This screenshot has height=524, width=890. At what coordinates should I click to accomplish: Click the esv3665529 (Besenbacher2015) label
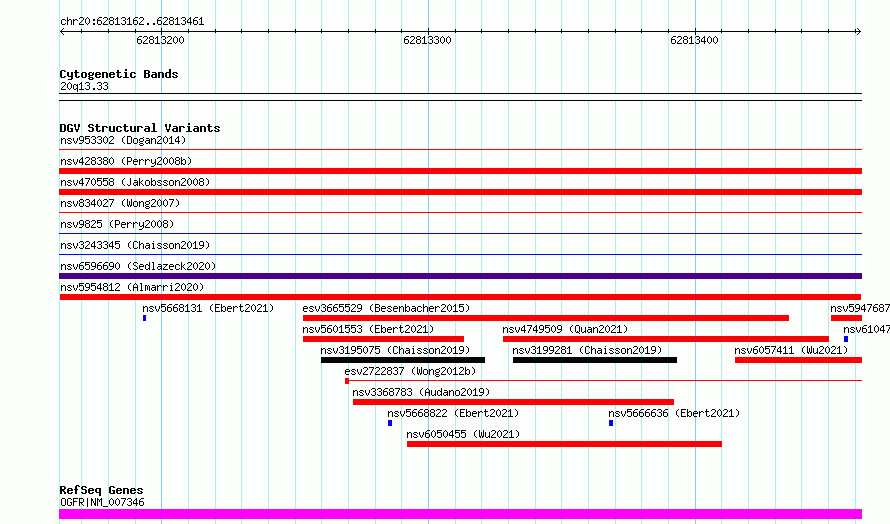tap(387, 308)
